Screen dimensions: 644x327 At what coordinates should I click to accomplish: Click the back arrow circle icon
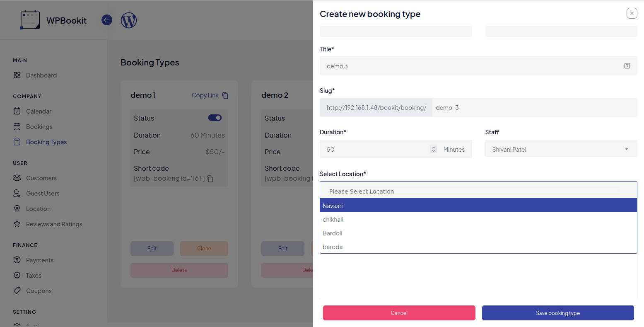[x=107, y=20]
